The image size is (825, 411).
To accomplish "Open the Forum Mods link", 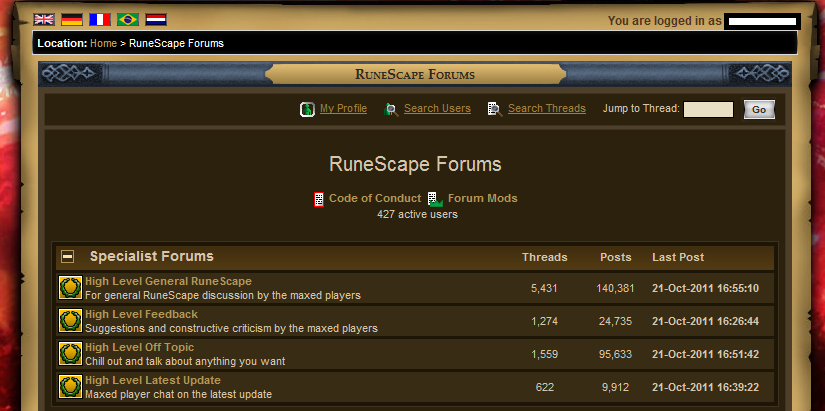I will pos(482,198).
